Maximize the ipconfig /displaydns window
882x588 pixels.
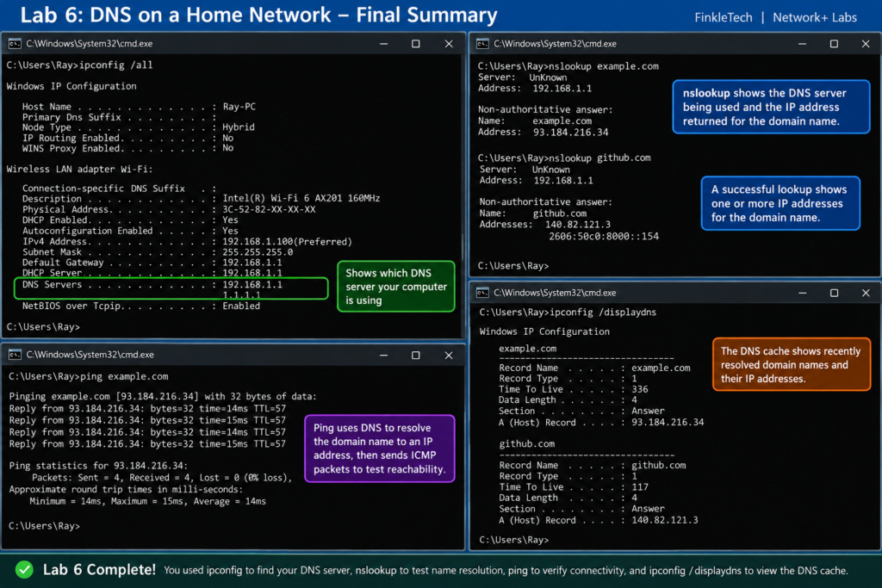(x=834, y=293)
